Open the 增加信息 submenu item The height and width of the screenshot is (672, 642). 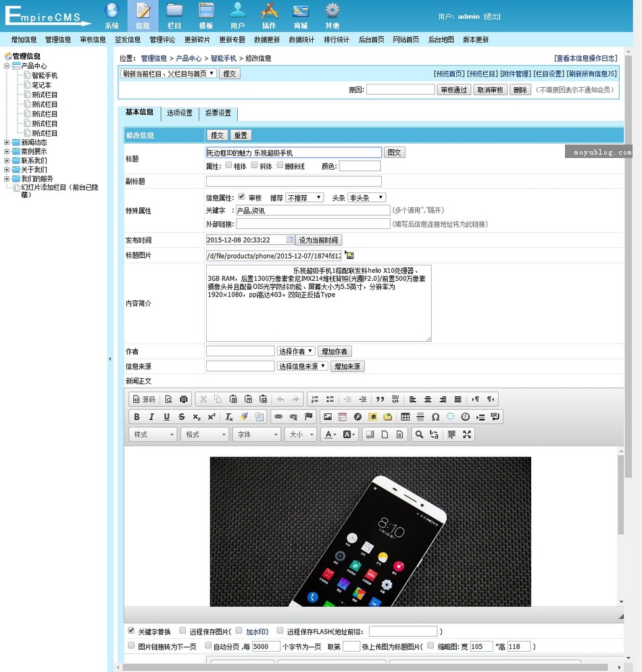click(x=24, y=39)
